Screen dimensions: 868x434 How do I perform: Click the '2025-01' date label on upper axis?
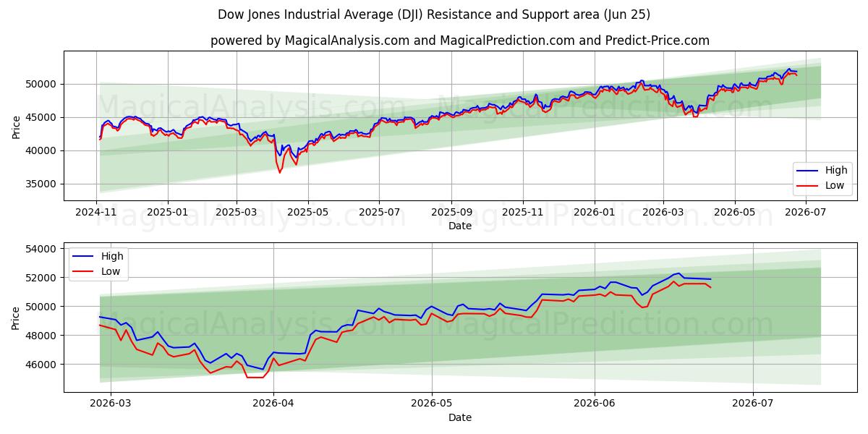coord(168,213)
